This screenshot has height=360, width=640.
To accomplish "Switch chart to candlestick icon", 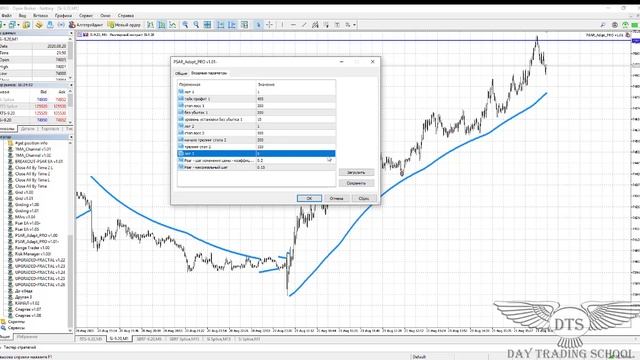I will click(162, 25).
